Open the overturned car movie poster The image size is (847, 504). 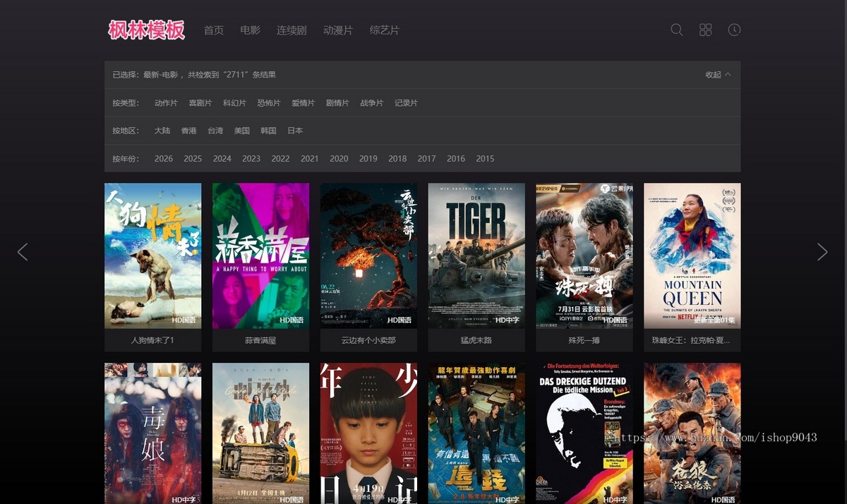coord(260,433)
